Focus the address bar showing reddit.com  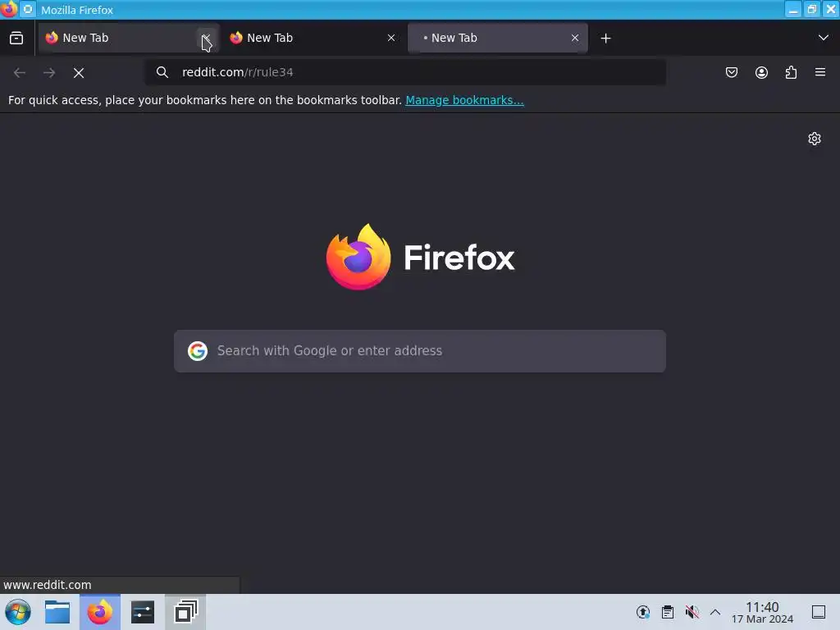tap(405, 72)
